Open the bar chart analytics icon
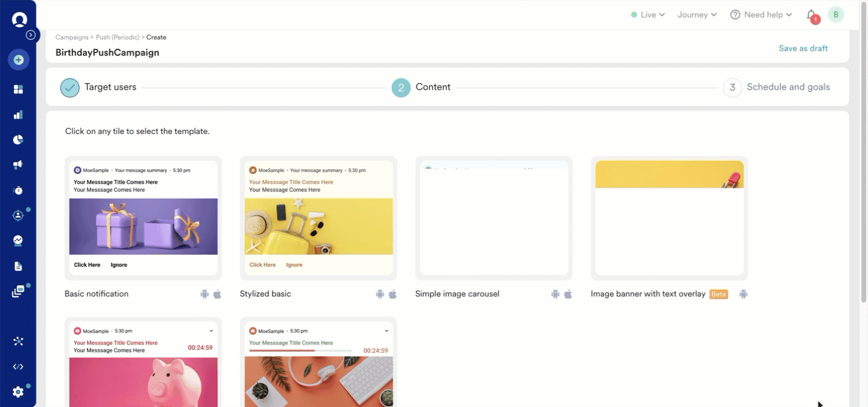 click(x=18, y=114)
